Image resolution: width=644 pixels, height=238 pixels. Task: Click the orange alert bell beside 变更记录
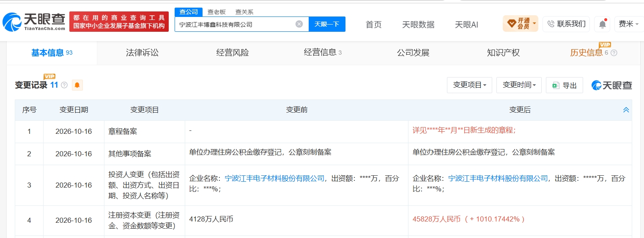pos(77,85)
